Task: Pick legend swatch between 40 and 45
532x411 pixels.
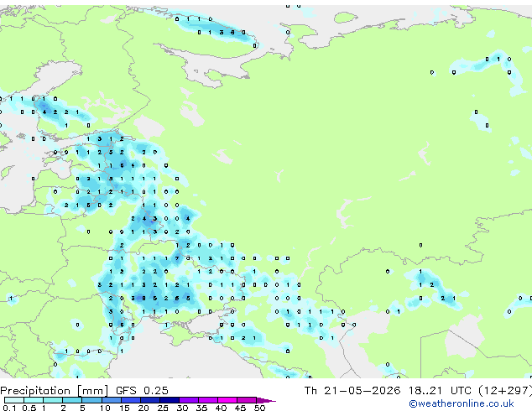Action: click(227, 400)
